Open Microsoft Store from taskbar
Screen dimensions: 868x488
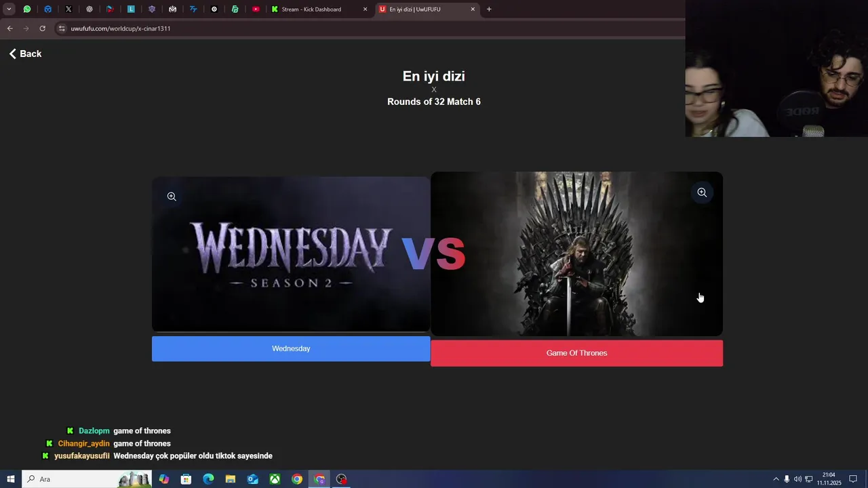pos(186,479)
